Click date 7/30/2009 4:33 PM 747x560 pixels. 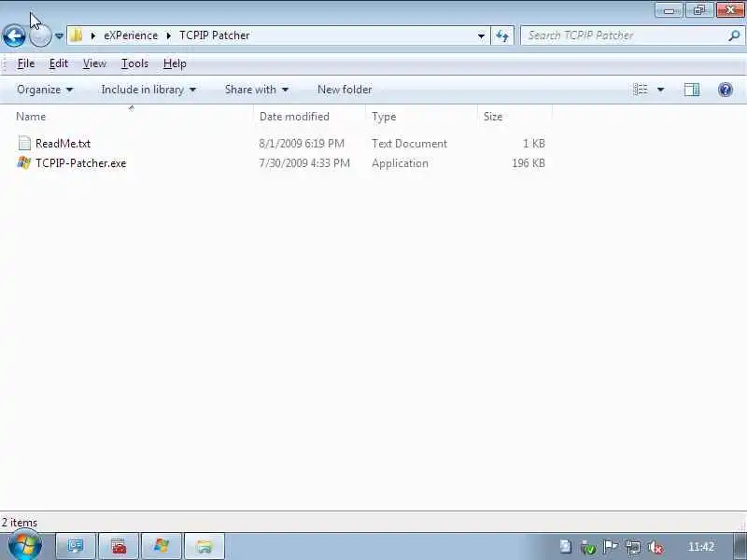pos(304,163)
